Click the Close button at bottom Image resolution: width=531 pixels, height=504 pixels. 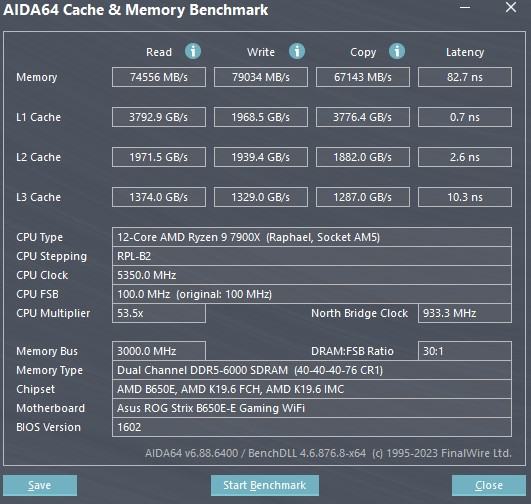489,485
